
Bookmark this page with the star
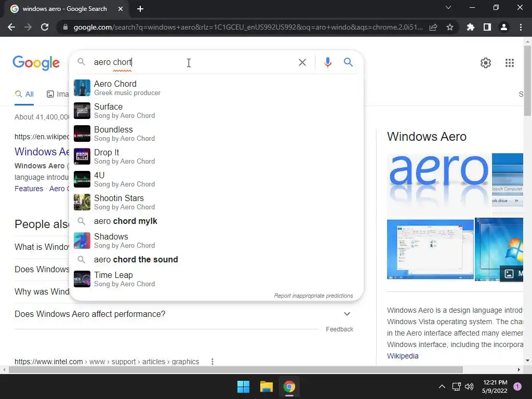point(450,27)
